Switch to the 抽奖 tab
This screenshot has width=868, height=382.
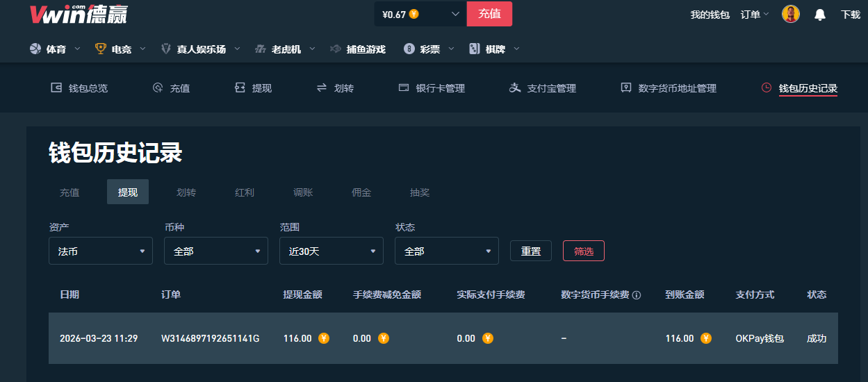420,192
